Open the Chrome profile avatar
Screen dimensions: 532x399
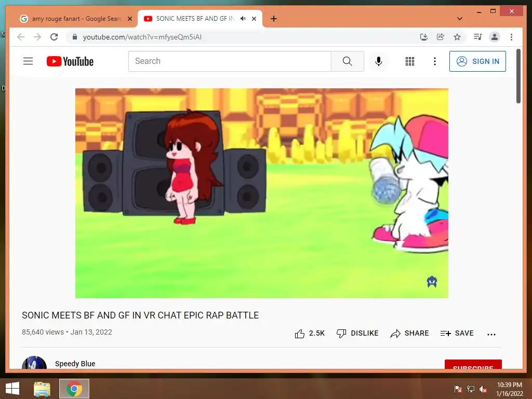[x=495, y=37]
